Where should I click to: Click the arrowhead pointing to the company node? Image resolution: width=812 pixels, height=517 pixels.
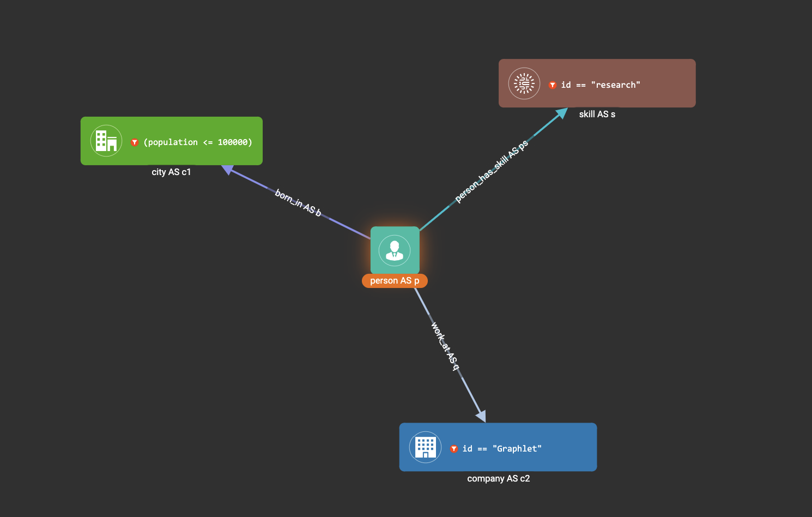tap(481, 416)
